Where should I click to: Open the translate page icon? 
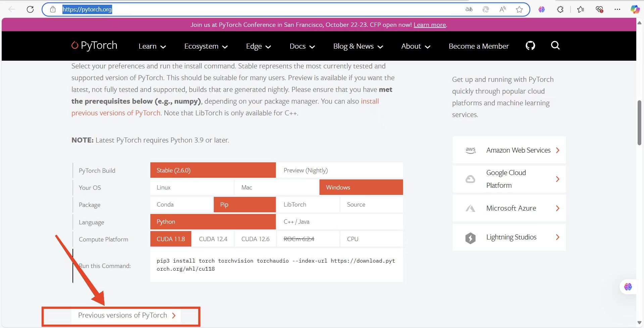point(469,9)
